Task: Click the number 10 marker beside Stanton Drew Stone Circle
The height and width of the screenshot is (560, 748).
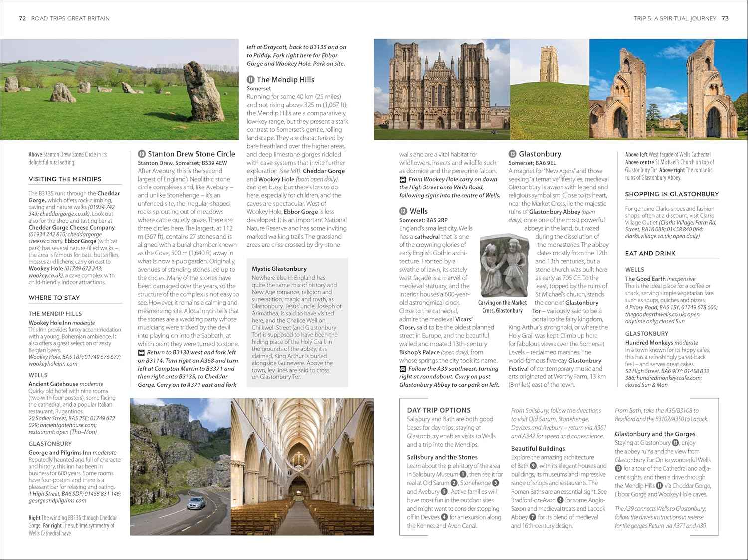Action: (142, 154)
